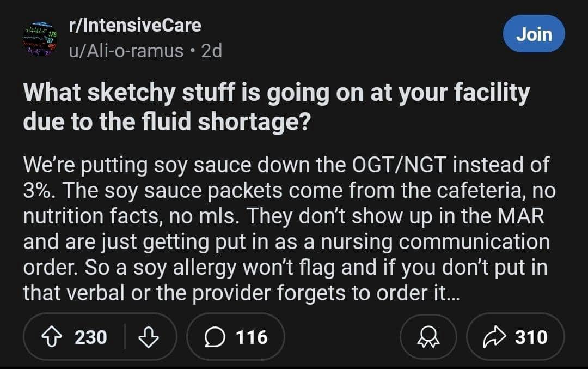Share the post using the arrow icon
This screenshot has width=588, height=369.
(x=493, y=337)
